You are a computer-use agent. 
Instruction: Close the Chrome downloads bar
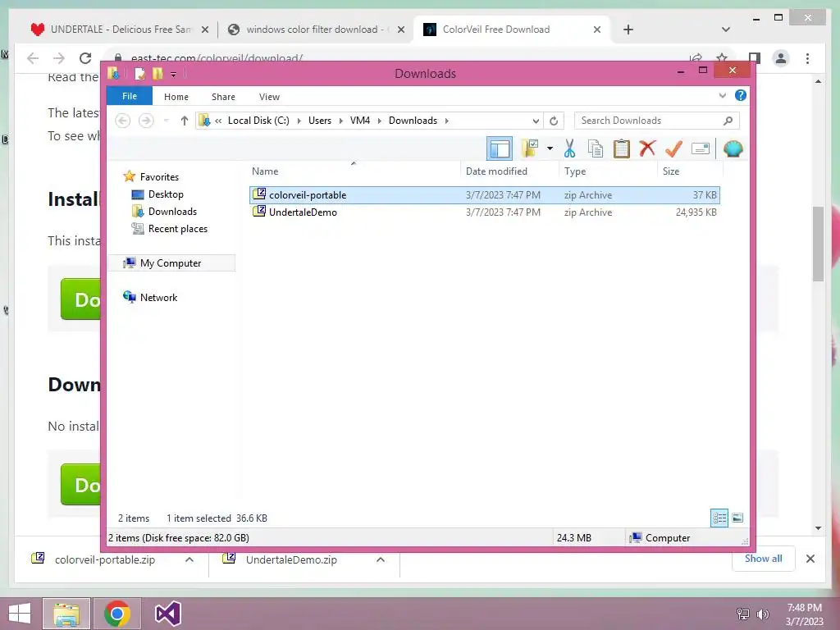tap(810, 559)
